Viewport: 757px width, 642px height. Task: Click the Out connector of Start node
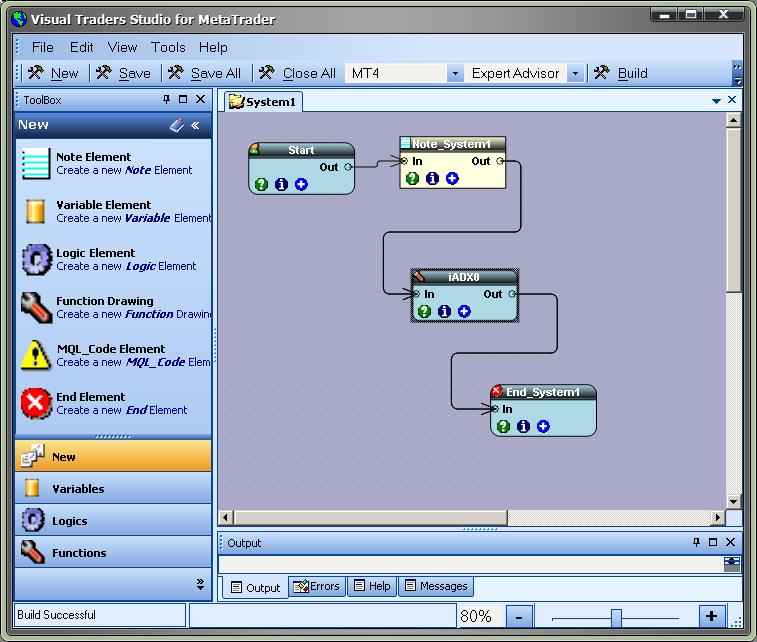click(x=348, y=167)
